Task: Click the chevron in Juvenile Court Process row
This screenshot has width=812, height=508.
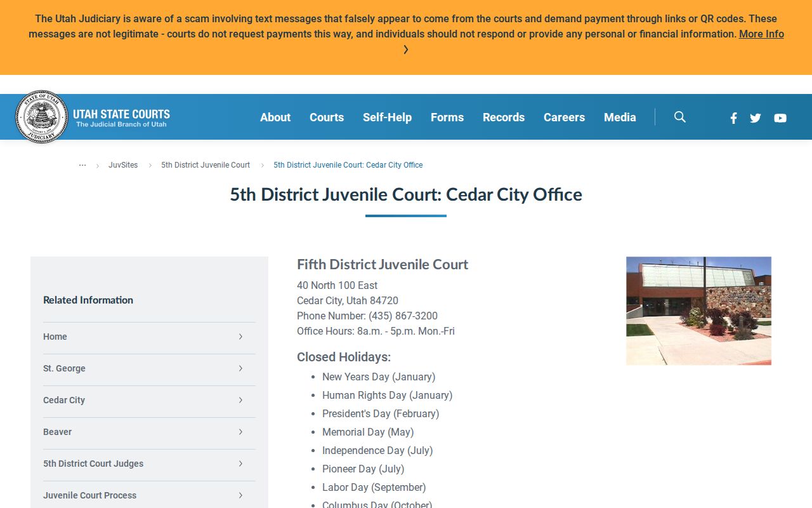Action: pyautogui.click(x=240, y=495)
